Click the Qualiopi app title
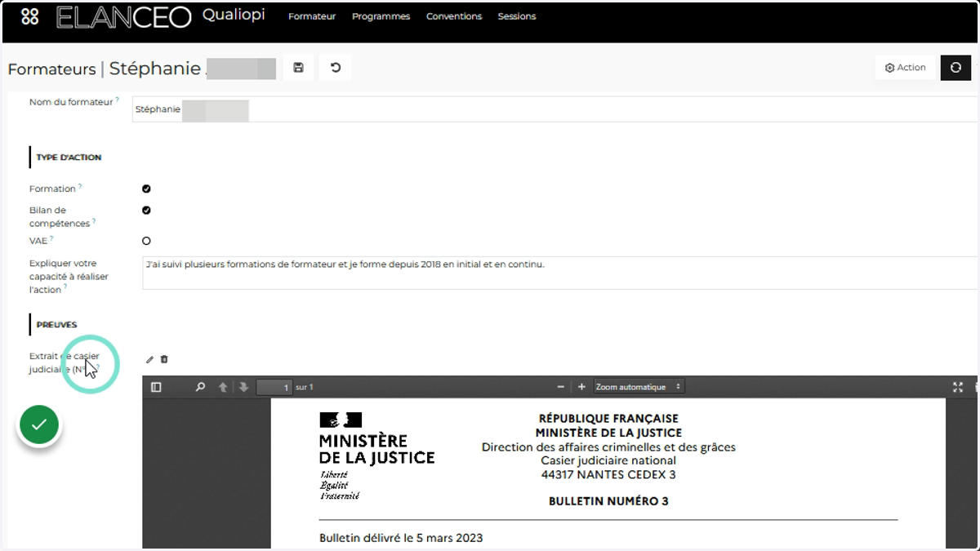Screen dimensions: 980x551 pos(234,15)
